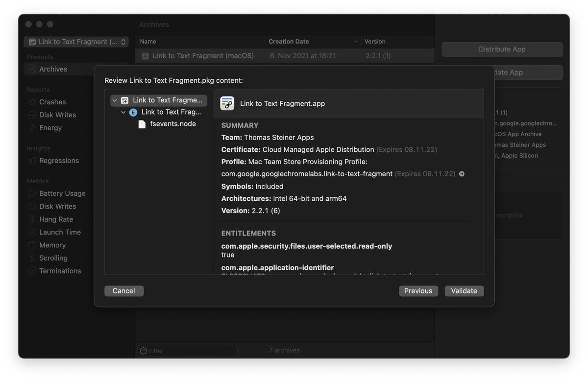Click the '2.2.1 (1)' version cell in archives table
Image resolution: width=588 pixels, height=381 pixels.
click(x=378, y=56)
